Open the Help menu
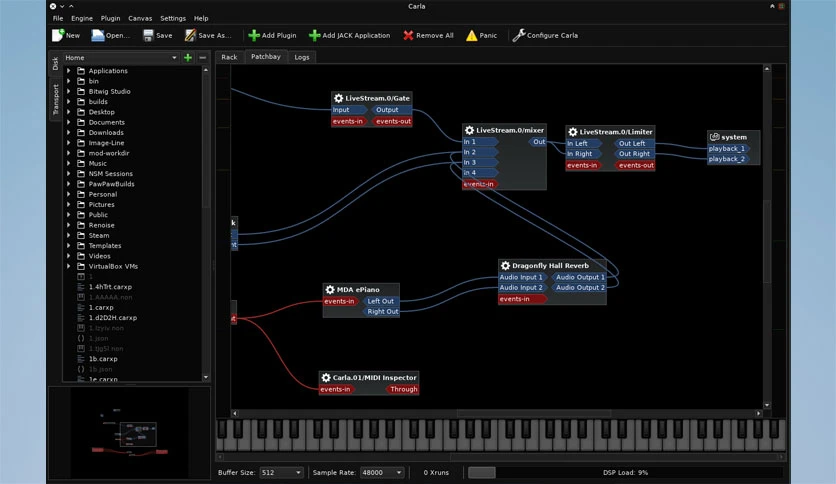The width and height of the screenshot is (836, 484). [x=201, y=18]
